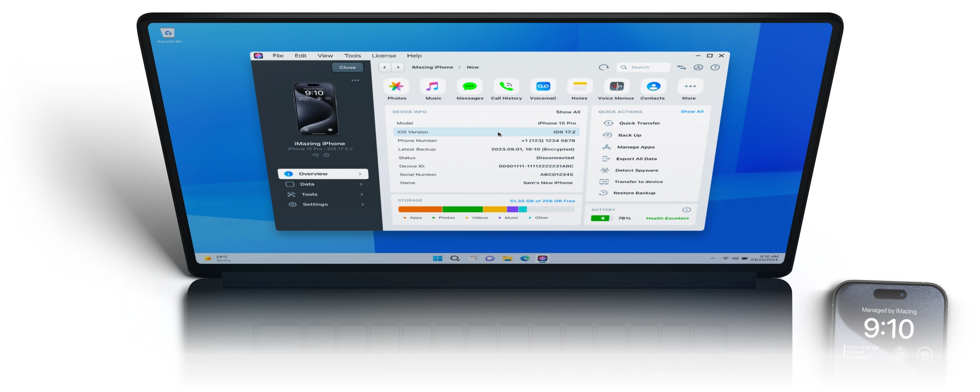The height and width of the screenshot is (392, 980).
Task: Open the Voice Memos icon
Action: point(616,87)
